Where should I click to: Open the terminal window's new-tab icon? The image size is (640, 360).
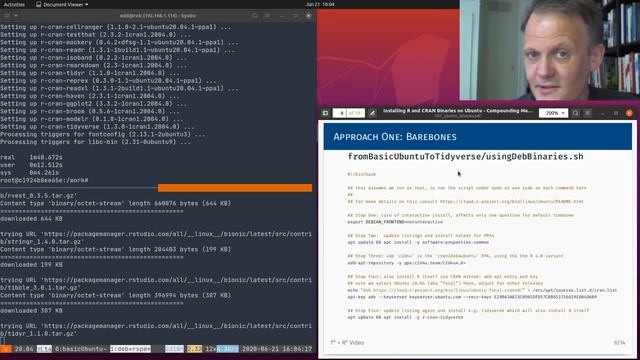pos(7,16)
